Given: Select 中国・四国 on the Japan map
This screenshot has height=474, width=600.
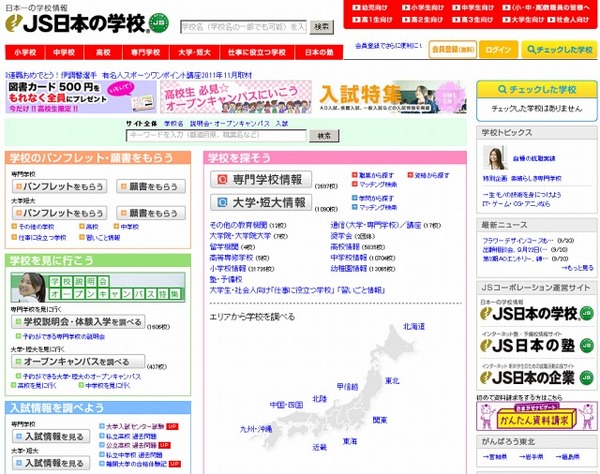Looking at the screenshot, I should click(286, 405).
